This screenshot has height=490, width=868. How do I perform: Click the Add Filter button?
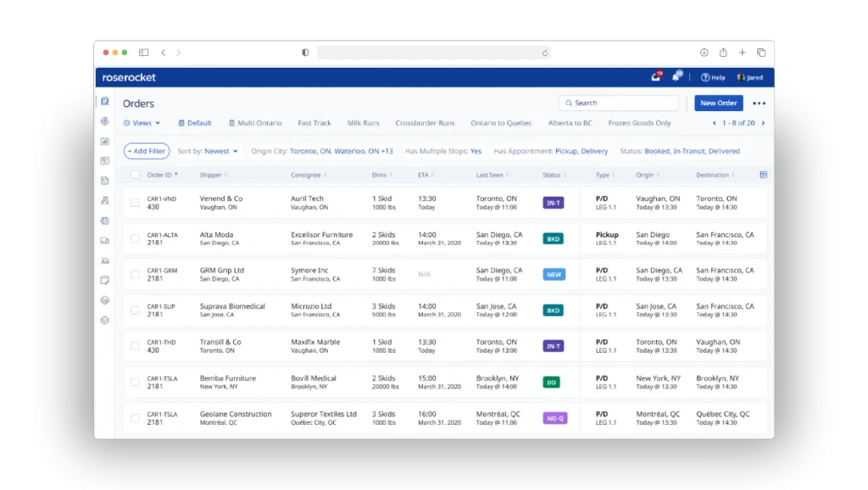point(146,151)
